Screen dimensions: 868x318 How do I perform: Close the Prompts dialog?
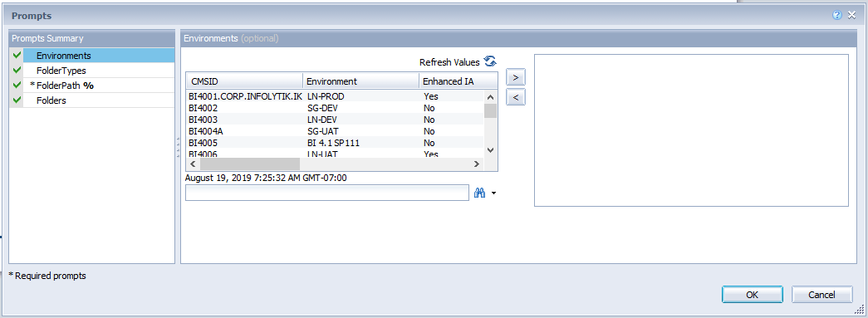852,16
